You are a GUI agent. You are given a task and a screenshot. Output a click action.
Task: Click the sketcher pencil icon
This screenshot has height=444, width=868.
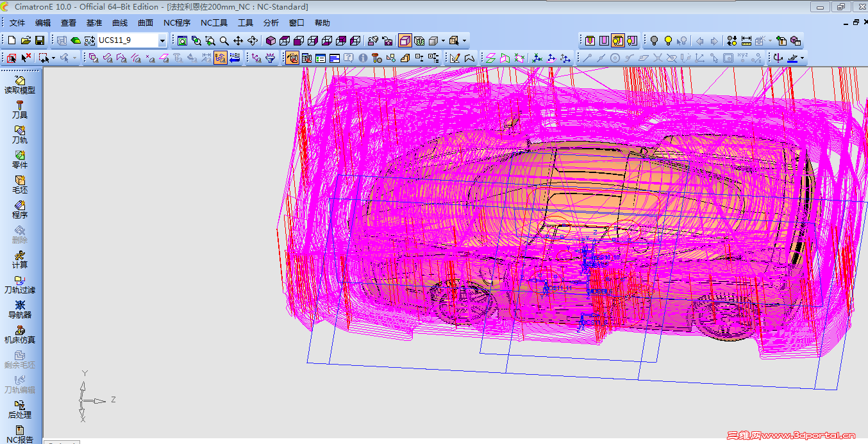pyautogui.click(x=455, y=58)
